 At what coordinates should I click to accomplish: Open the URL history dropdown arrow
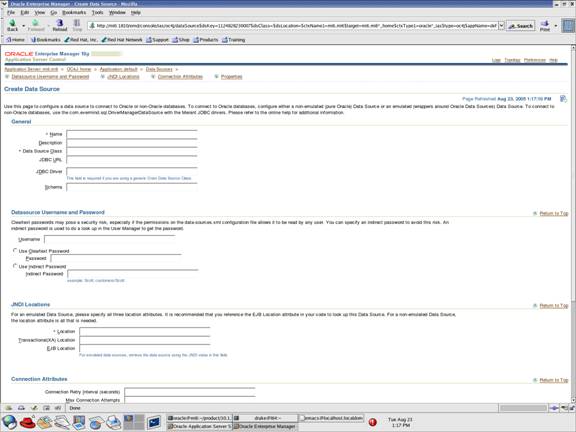(x=501, y=26)
